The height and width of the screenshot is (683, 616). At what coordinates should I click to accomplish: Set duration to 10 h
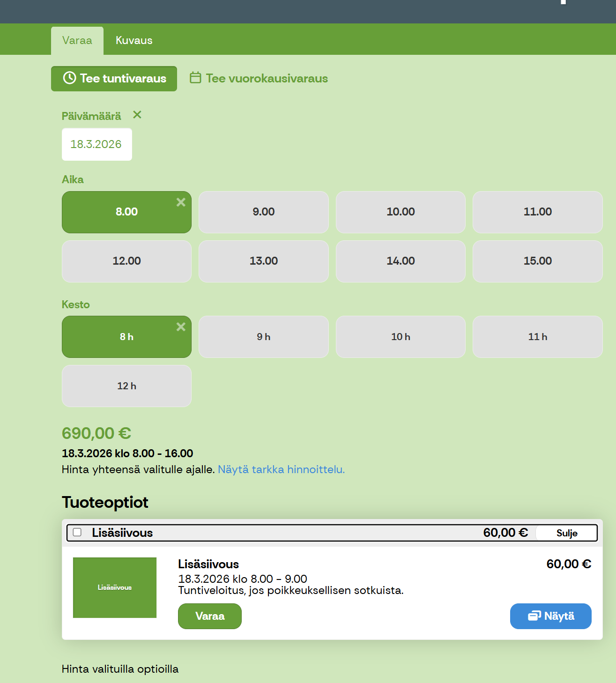(401, 337)
